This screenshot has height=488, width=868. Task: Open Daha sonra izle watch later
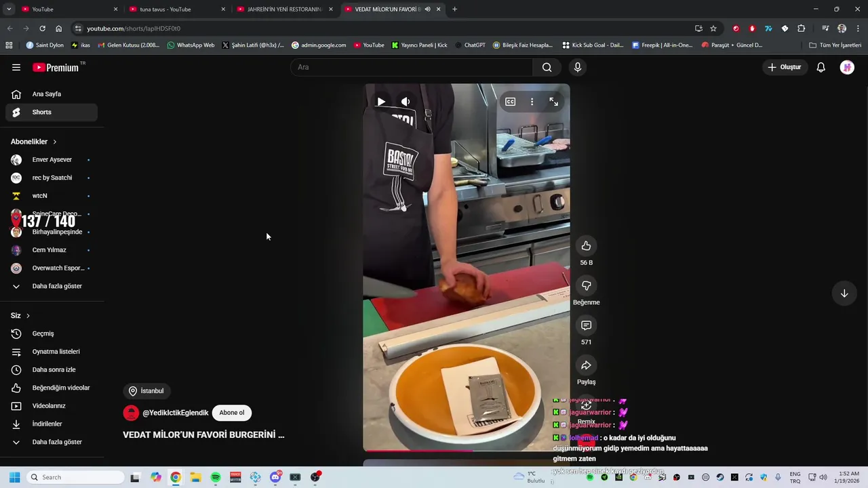tap(52, 369)
